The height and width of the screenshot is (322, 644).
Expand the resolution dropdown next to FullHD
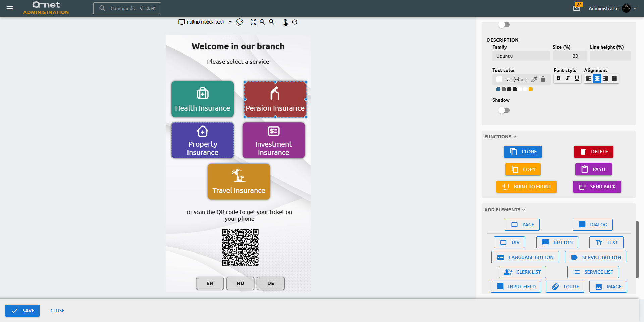[230, 22]
